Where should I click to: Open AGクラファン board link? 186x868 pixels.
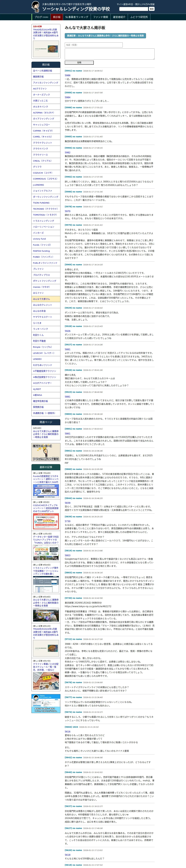46,89
